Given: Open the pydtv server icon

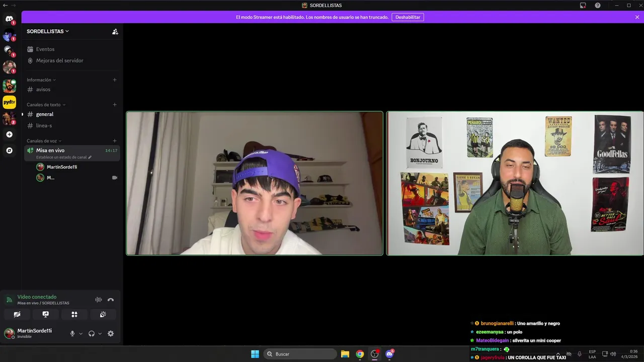Looking at the screenshot, I should 9,102.
